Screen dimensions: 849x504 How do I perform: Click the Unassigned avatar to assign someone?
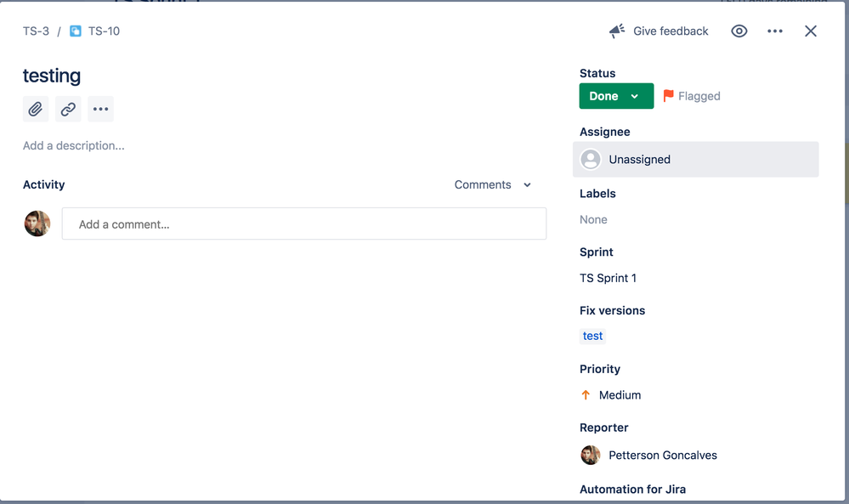(591, 159)
